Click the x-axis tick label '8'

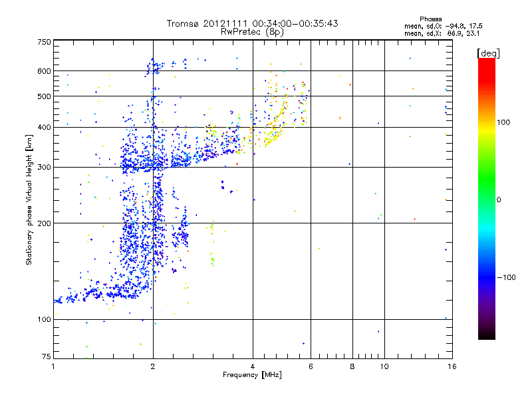click(352, 366)
